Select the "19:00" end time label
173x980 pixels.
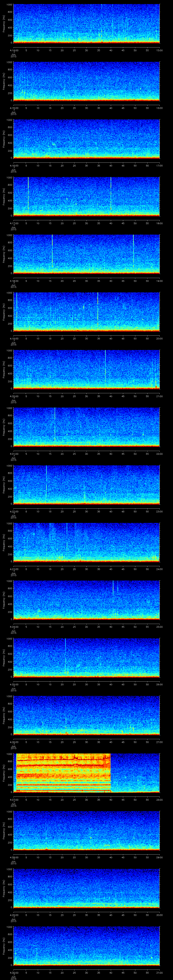click(x=159, y=281)
